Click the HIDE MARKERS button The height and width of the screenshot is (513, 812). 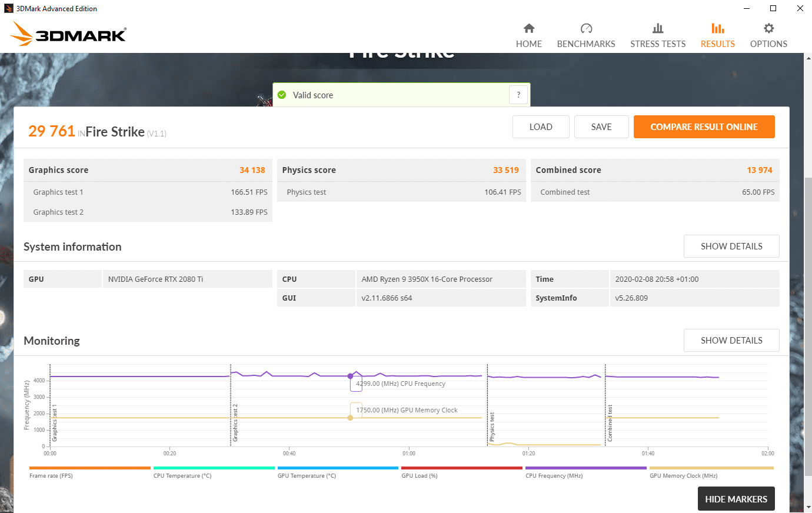(736, 499)
